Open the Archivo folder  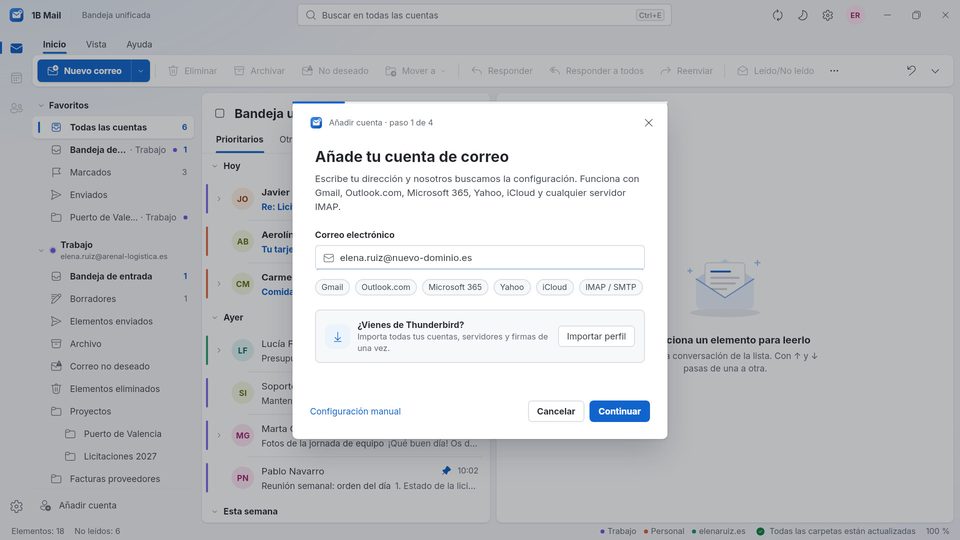click(114, 344)
